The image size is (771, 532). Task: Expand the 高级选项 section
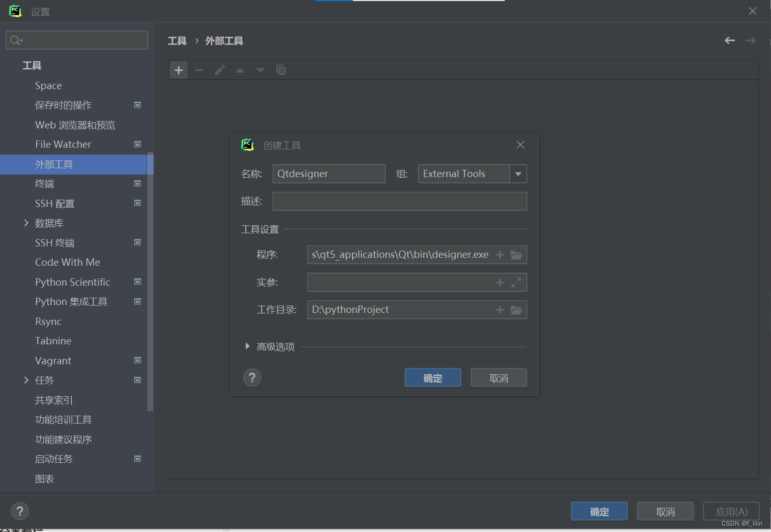(247, 346)
